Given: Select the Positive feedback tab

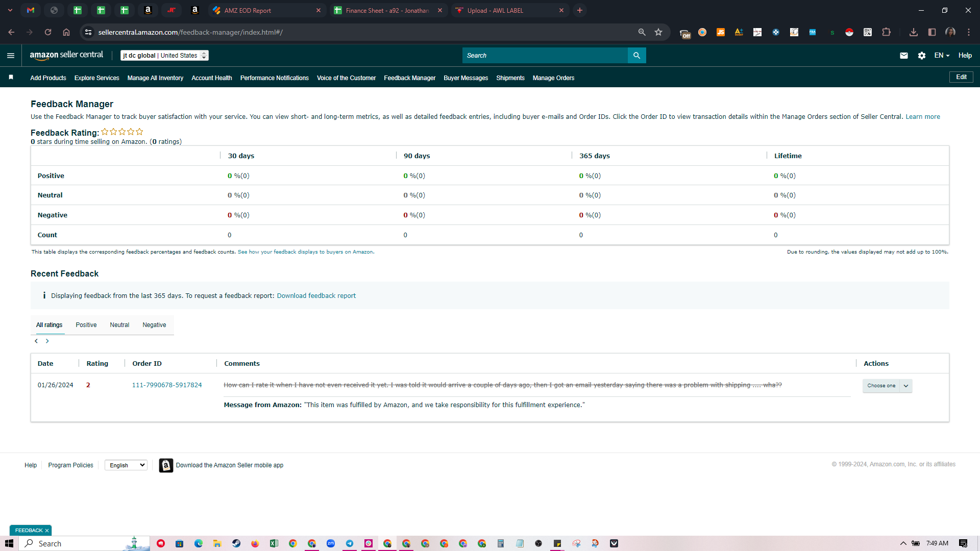Looking at the screenshot, I should coord(86,325).
